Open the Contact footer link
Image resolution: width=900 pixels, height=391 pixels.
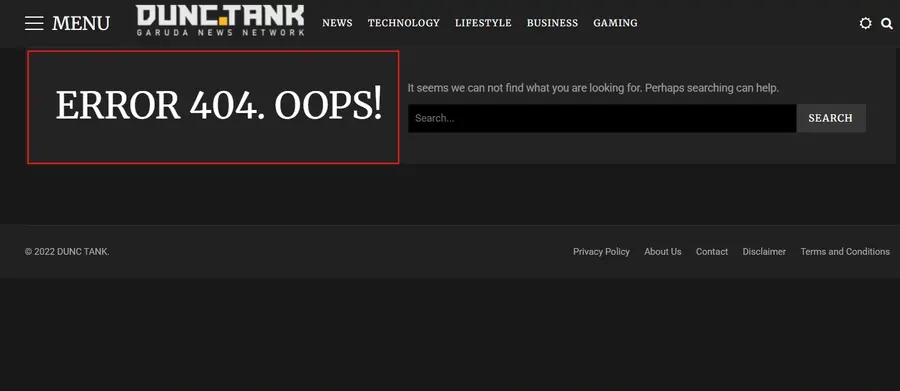click(712, 251)
